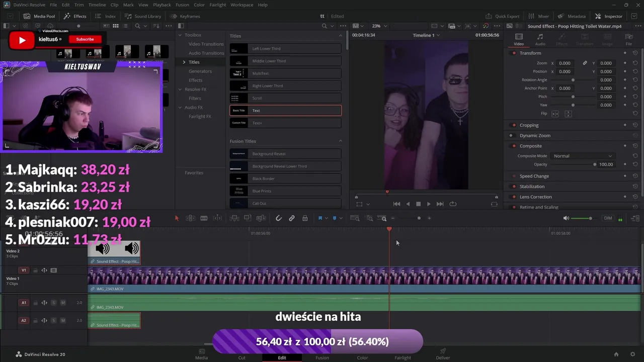
Task: Select the Selection Mode arrow tool
Action: pos(177,218)
